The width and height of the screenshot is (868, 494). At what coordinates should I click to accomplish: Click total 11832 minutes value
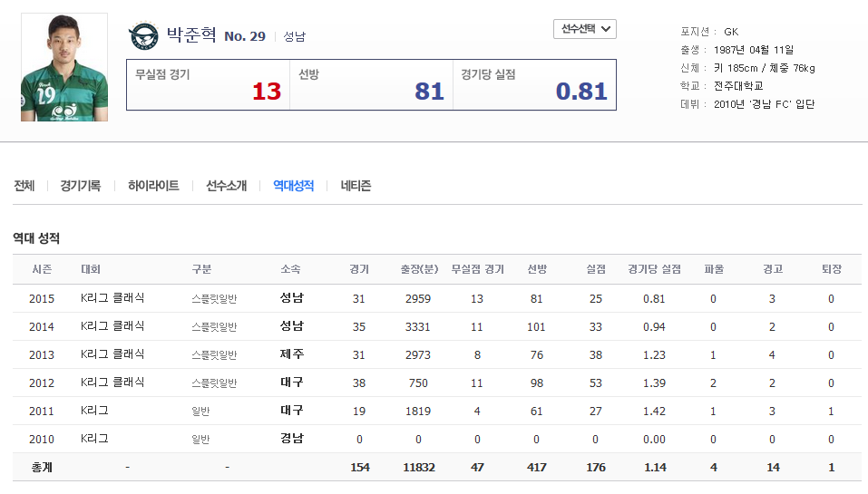[419, 468]
